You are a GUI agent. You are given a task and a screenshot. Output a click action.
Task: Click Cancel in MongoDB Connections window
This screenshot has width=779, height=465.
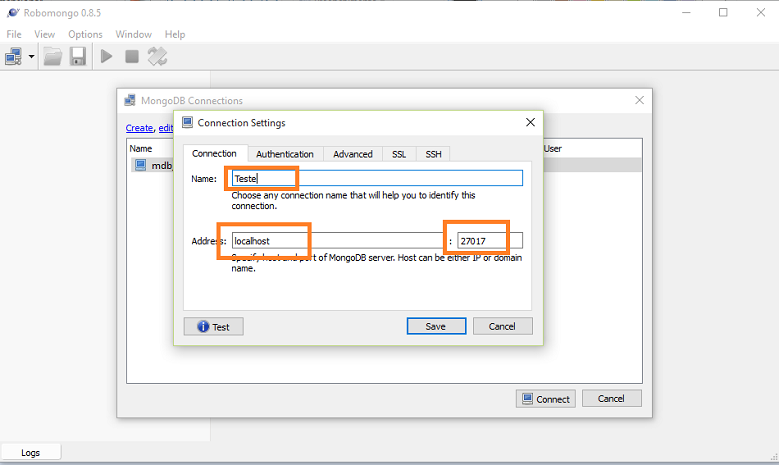coord(612,398)
